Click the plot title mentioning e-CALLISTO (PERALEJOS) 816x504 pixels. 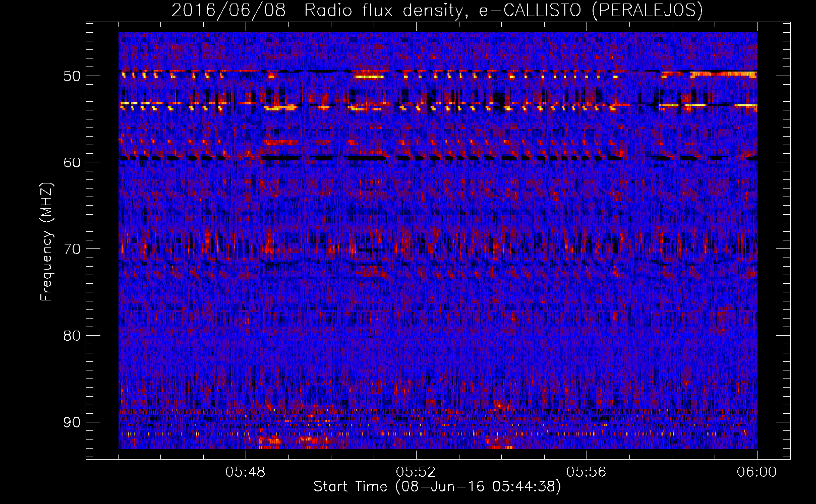pyautogui.click(x=437, y=10)
